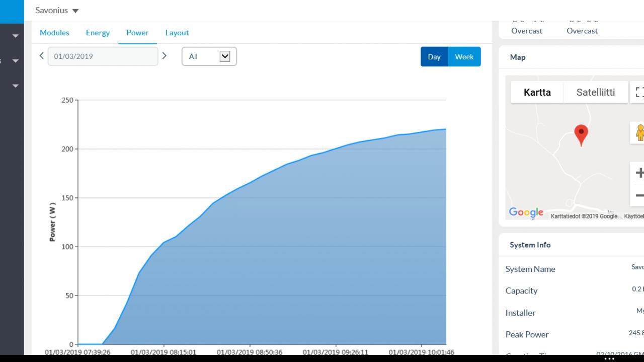Click the Installer label
Image resolution: width=644 pixels, height=362 pixels.
point(520,313)
